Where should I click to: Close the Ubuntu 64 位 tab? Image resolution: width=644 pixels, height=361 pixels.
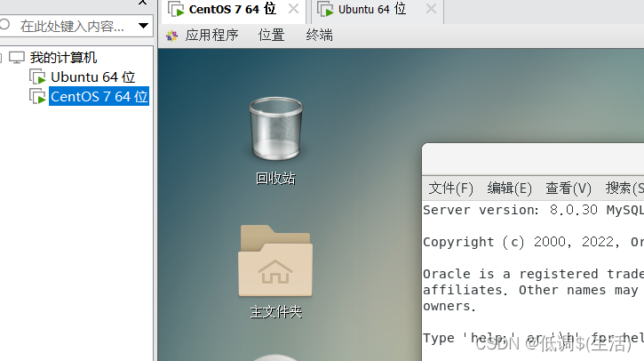[431, 9]
